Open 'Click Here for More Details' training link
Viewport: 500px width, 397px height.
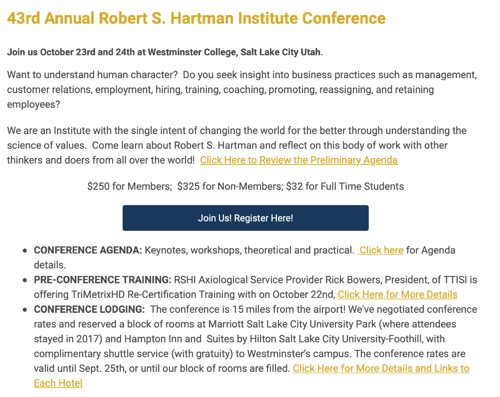tap(397, 295)
